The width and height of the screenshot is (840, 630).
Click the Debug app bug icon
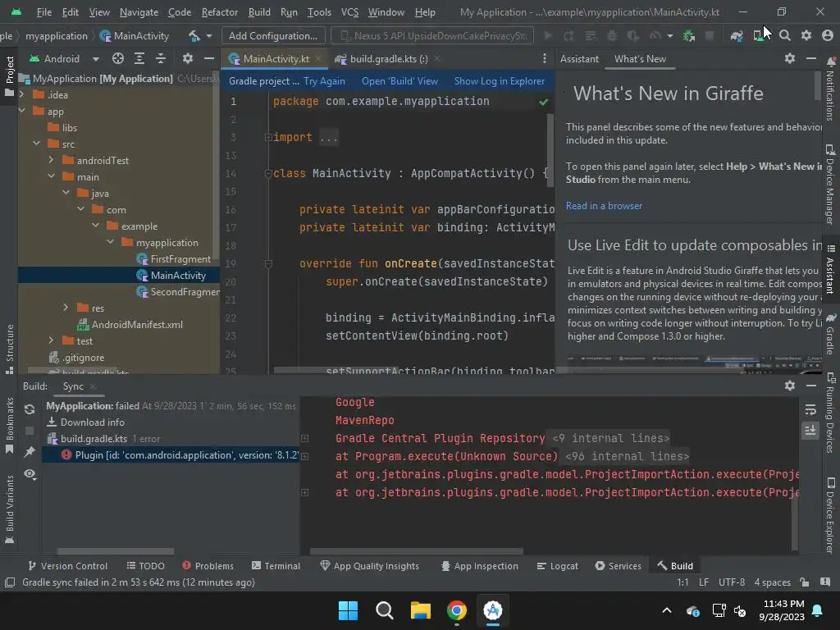[x=611, y=36]
